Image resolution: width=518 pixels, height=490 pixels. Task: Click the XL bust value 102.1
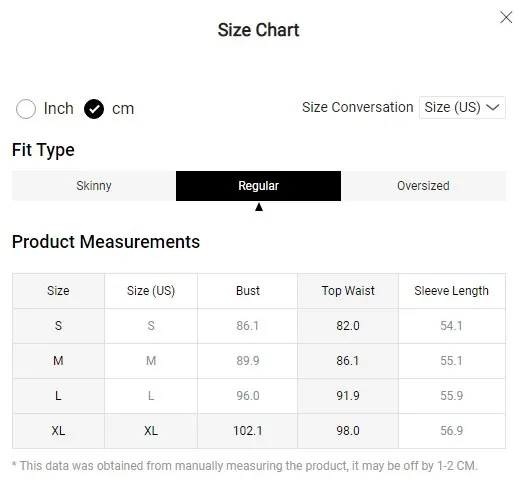coord(248,431)
